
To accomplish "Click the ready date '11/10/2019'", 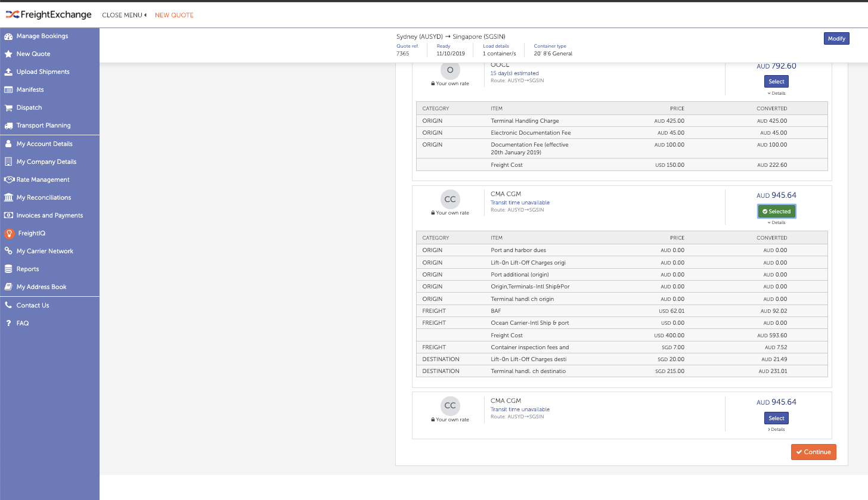I will click(x=451, y=54).
